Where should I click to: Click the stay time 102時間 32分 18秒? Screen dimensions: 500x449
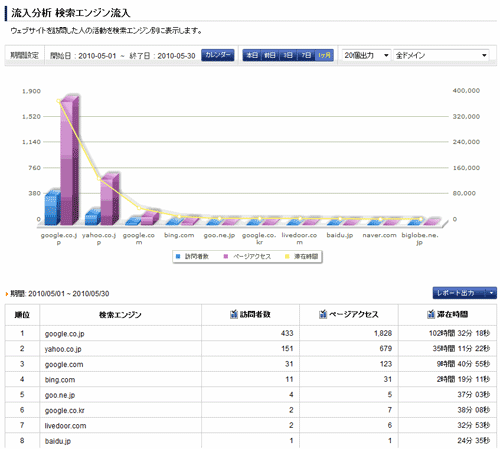point(459,333)
